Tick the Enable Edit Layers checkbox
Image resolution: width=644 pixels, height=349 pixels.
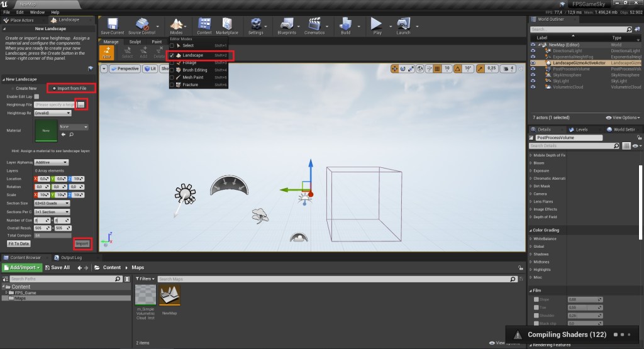36,96
